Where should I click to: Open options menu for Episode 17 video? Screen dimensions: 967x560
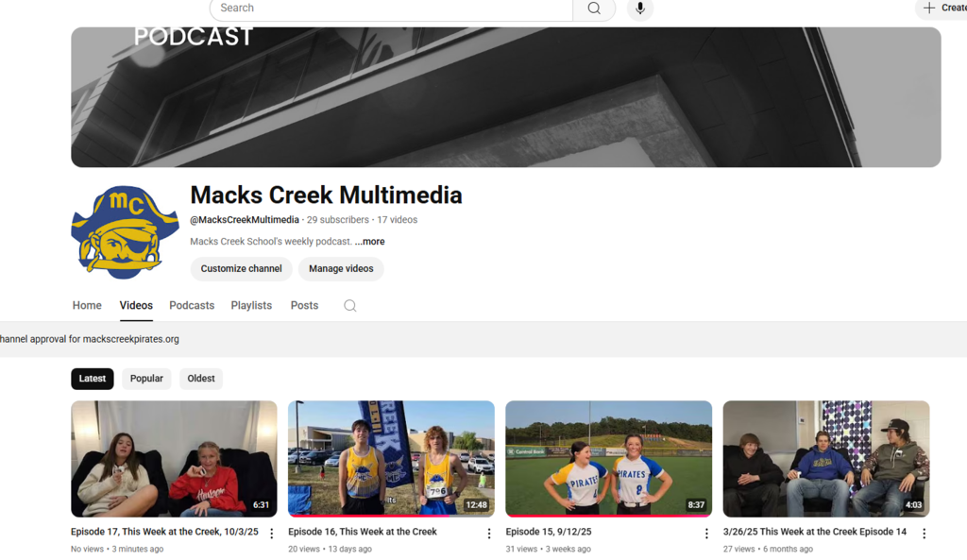point(272,534)
